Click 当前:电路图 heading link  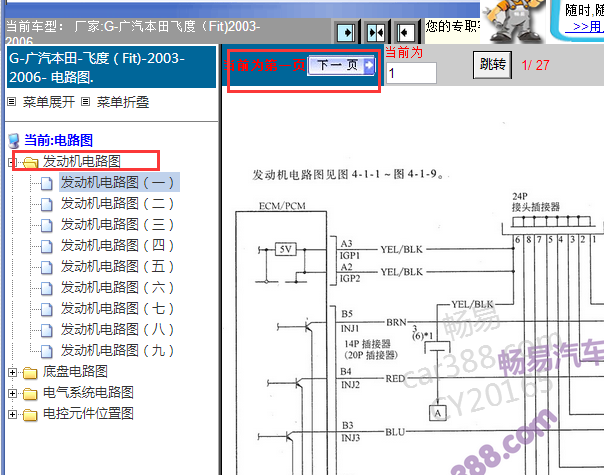click(x=58, y=140)
